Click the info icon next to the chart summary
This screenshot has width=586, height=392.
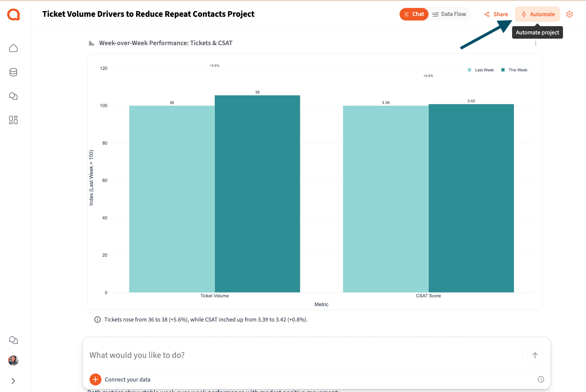pos(97,319)
